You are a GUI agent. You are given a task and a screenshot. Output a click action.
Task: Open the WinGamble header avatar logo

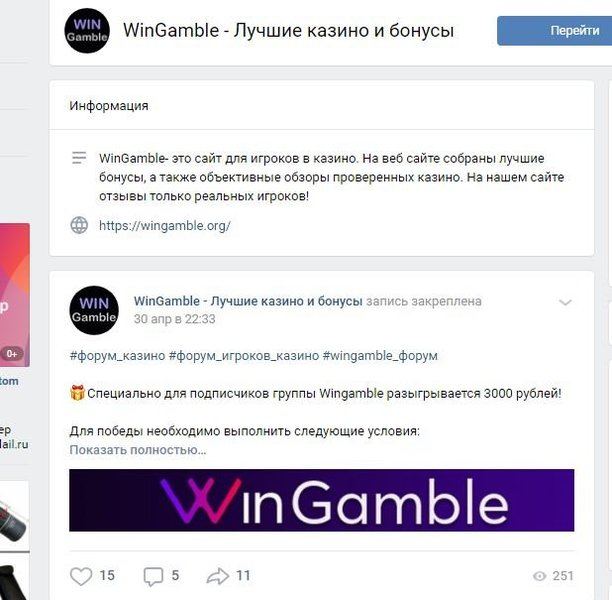pyautogui.click(x=87, y=30)
